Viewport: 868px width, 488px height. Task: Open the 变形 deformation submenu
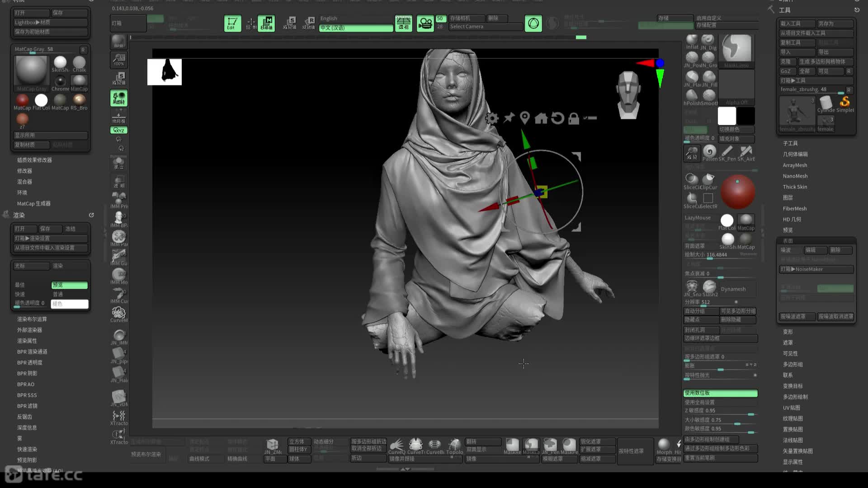[788, 332]
